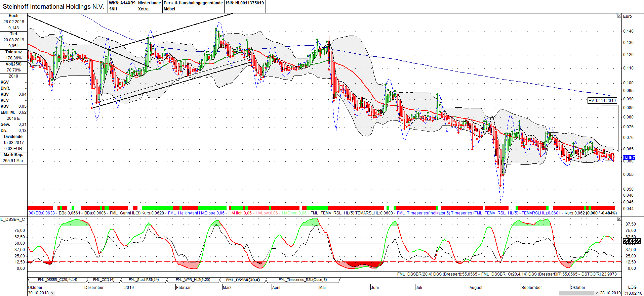
Task: Open the FML_CCI(14) indicator tab
Action: pyautogui.click(x=104, y=280)
